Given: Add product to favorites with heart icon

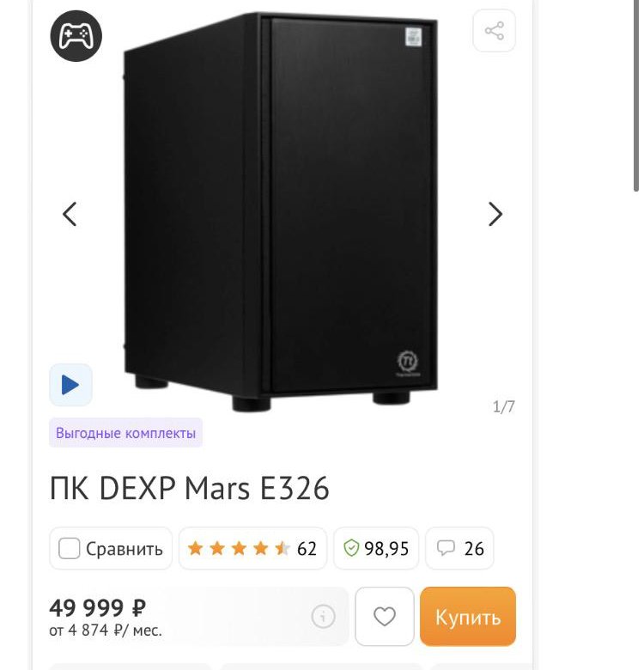Looking at the screenshot, I should [385, 616].
